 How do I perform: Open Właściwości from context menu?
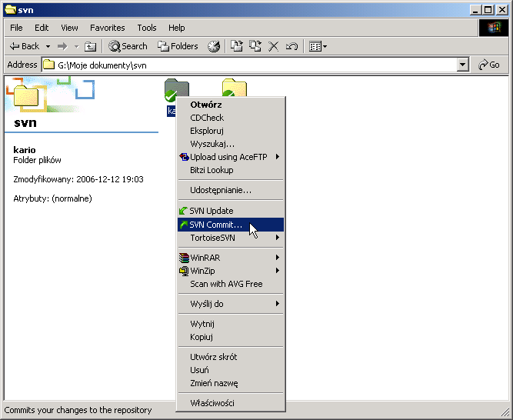tap(231, 403)
